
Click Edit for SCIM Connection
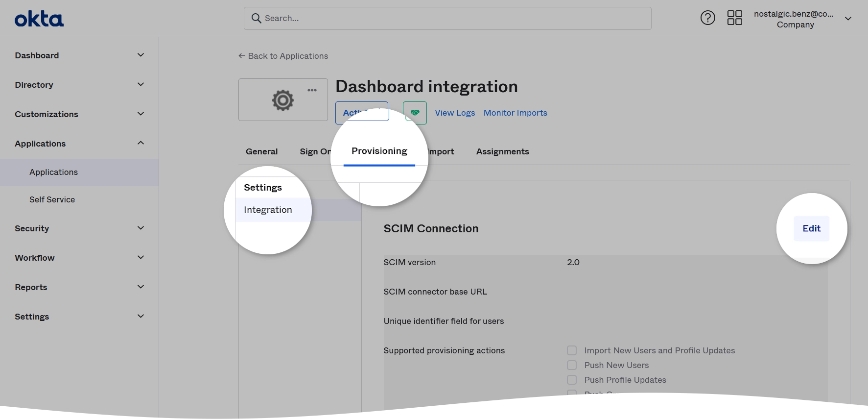pyautogui.click(x=811, y=228)
